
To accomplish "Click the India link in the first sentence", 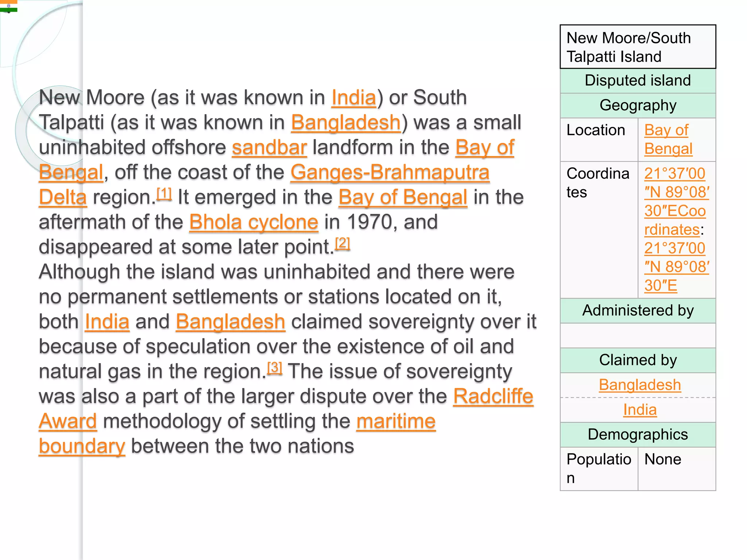I will pos(353,98).
